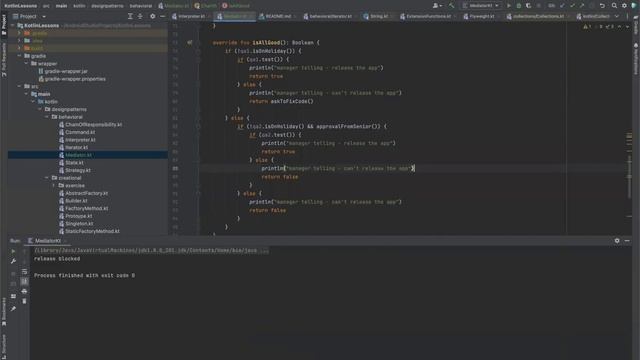
Task: Build project with the hammer icon
Action: (x=451, y=6)
